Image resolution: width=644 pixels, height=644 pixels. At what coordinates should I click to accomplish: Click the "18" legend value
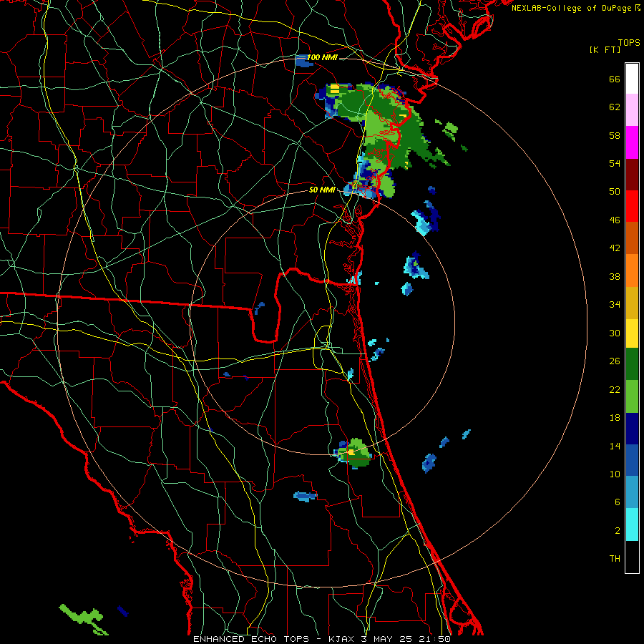[615, 418]
